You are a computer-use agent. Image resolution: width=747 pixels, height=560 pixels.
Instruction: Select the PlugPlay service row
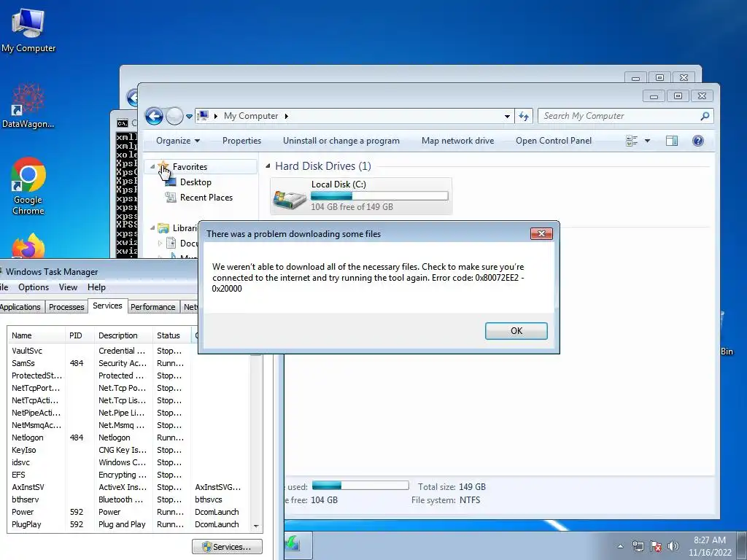[x=128, y=524]
